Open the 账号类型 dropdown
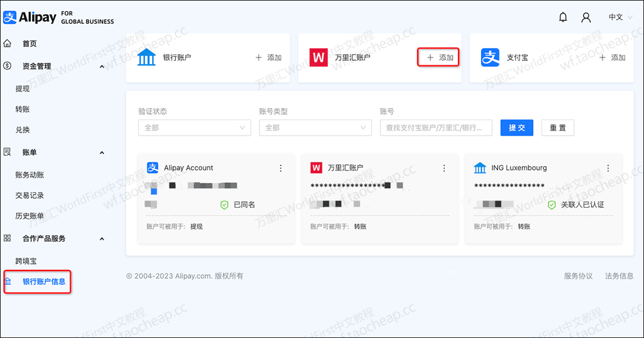644x338 pixels. [x=315, y=128]
